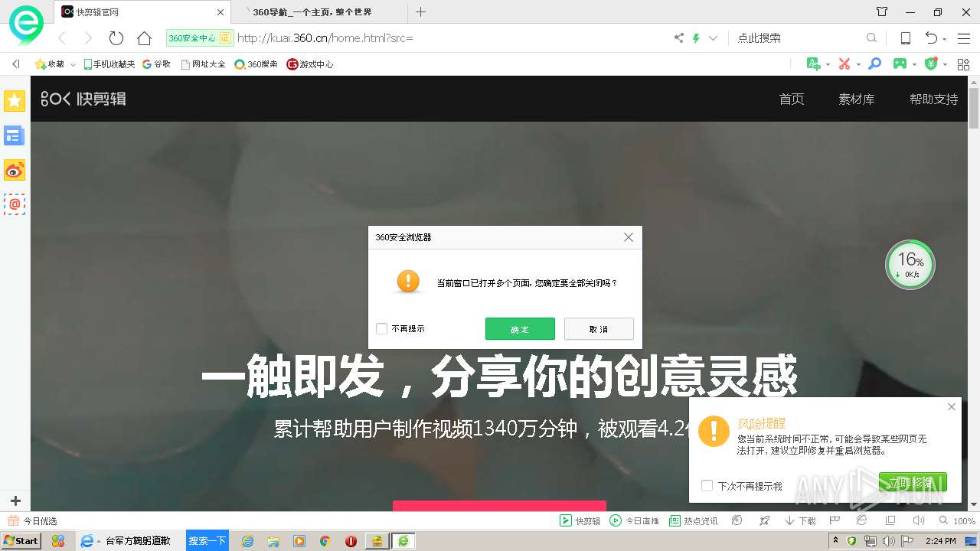Open dropdown beside undo arrow
Viewport: 980px width, 551px height.
point(945,38)
